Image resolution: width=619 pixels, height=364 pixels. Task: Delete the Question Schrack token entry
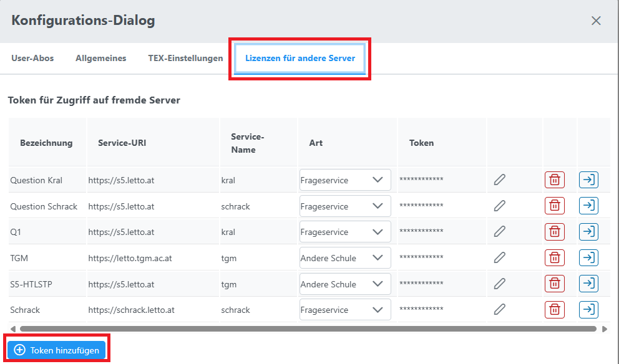[554, 206]
